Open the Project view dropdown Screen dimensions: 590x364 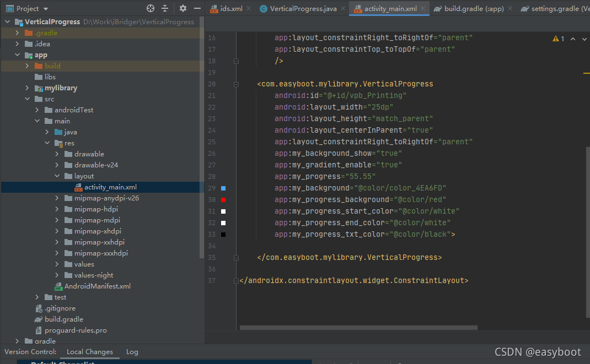[46, 9]
